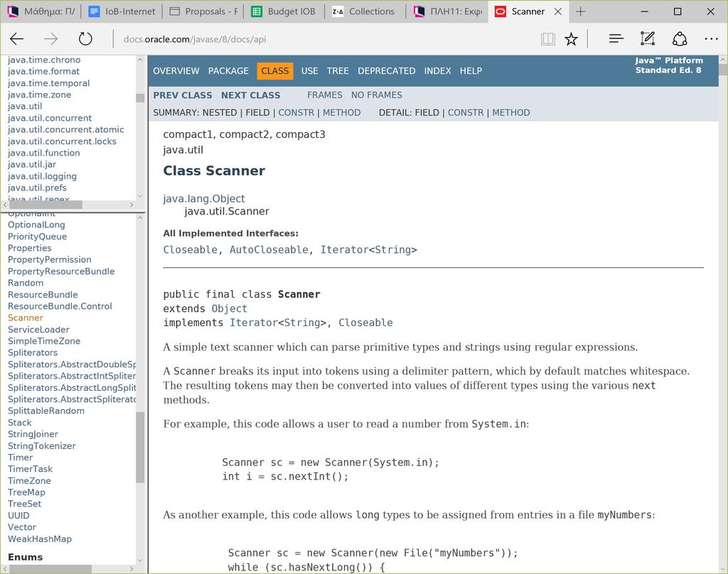Click the browser forward arrow

pos(50,39)
